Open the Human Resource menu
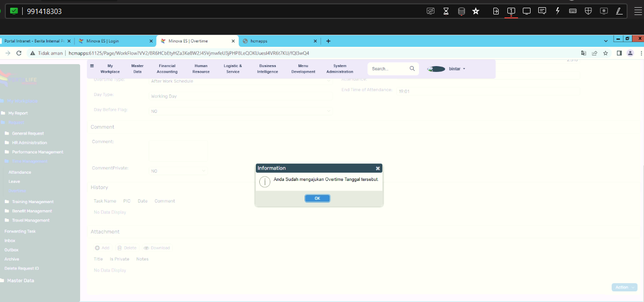The width and height of the screenshot is (644, 302). [201, 69]
